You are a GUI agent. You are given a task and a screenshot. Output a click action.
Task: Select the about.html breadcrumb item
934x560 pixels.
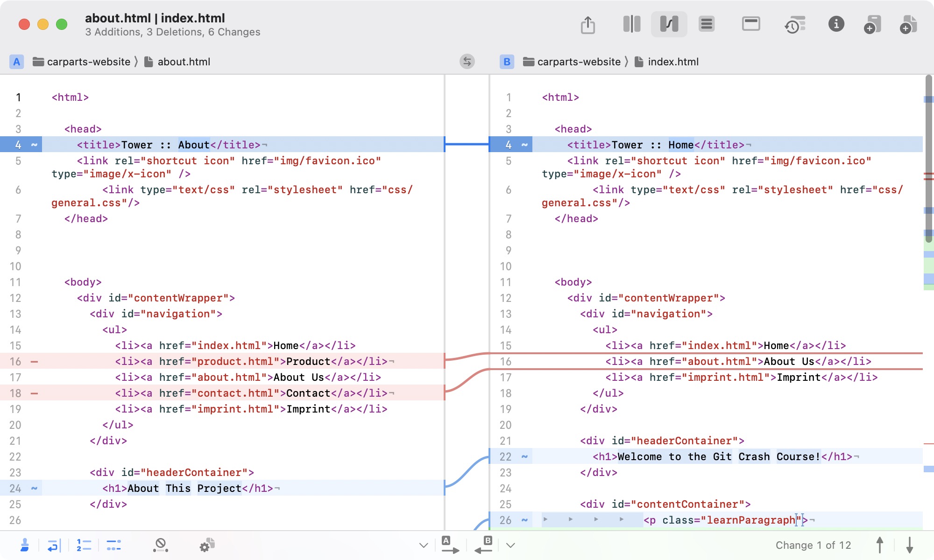(x=184, y=61)
